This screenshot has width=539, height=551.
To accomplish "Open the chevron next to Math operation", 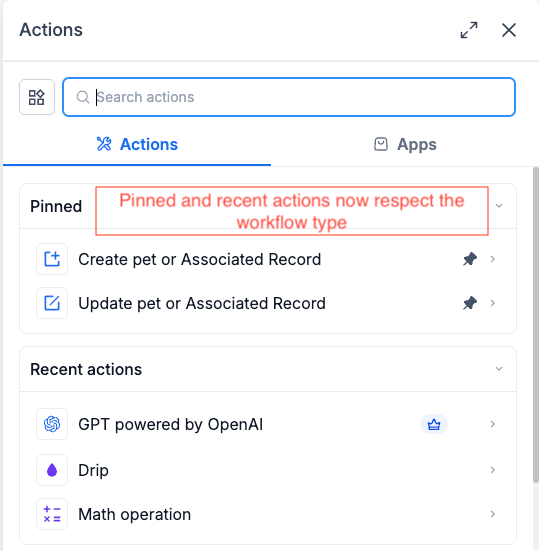I will click(x=493, y=514).
